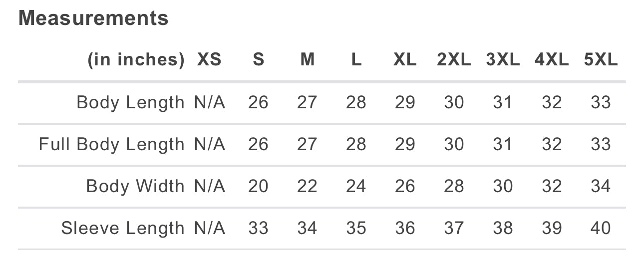
Task: Click the 2XL size column header
Action: (454, 60)
